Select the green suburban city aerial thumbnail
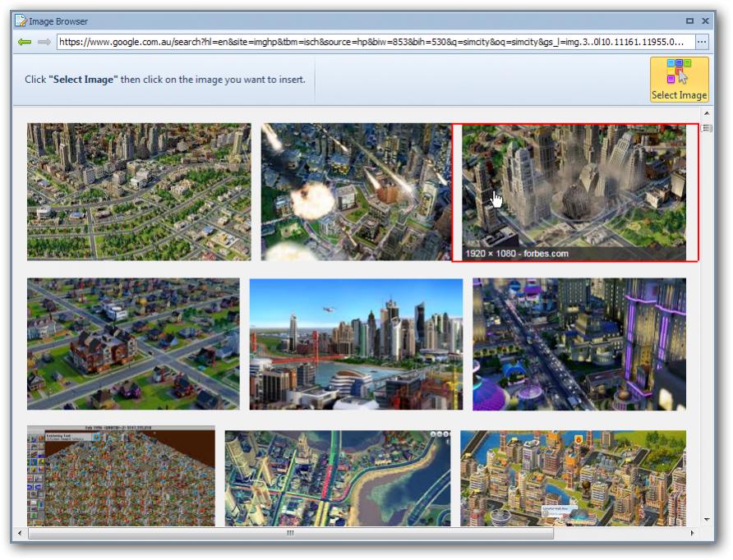The height and width of the screenshot is (560, 733). pyautogui.click(x=139, y=191)
